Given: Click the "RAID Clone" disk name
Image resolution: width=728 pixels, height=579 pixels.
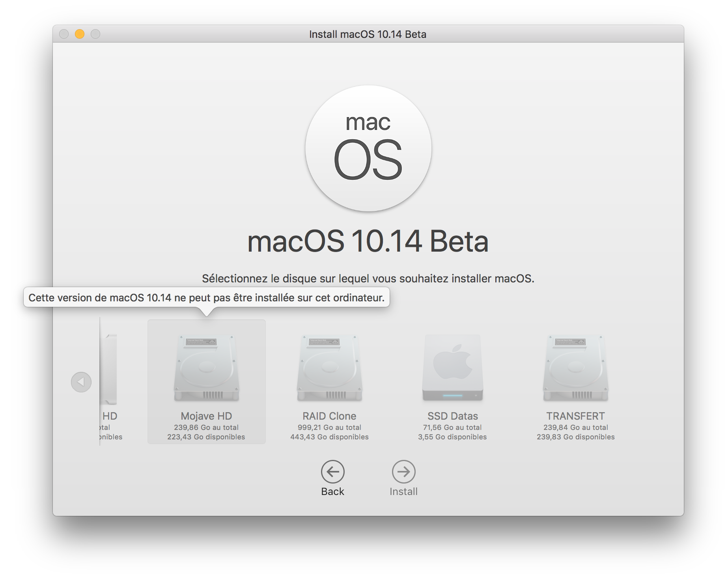Looking at the screenshot, I should pyautogui.click(x=329, y=416).
